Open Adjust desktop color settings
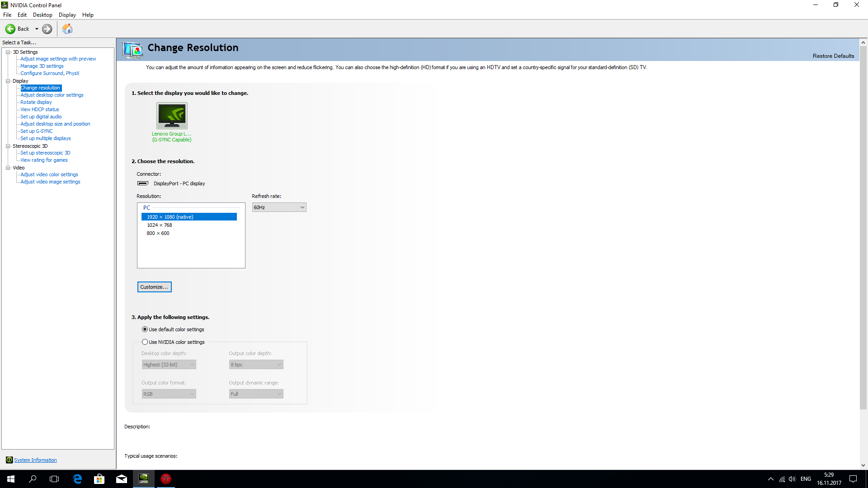This screenshot has height=488, width=868. pos(52,95)
